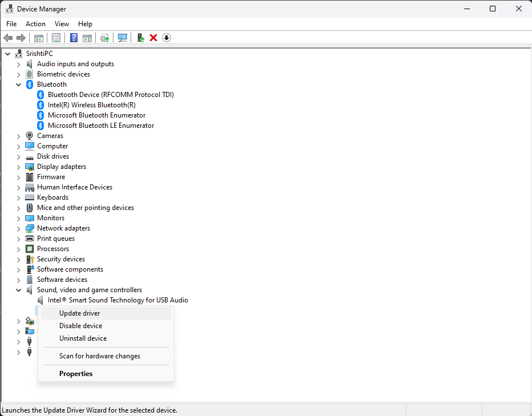This screenshot has height=416, width=532.
Task: Toggle the Show/Hide Action Pane toolbar icon
Action: [x=87, y=38]
